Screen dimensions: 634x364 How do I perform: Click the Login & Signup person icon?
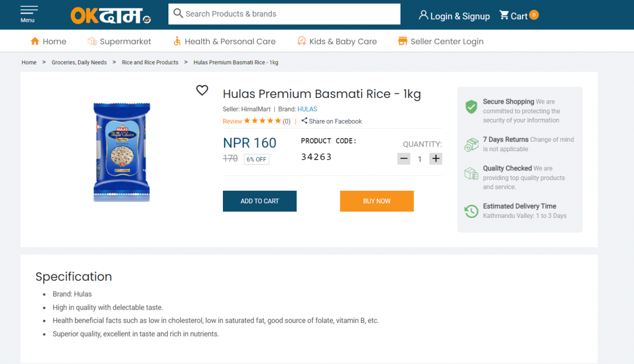point(424,15)
